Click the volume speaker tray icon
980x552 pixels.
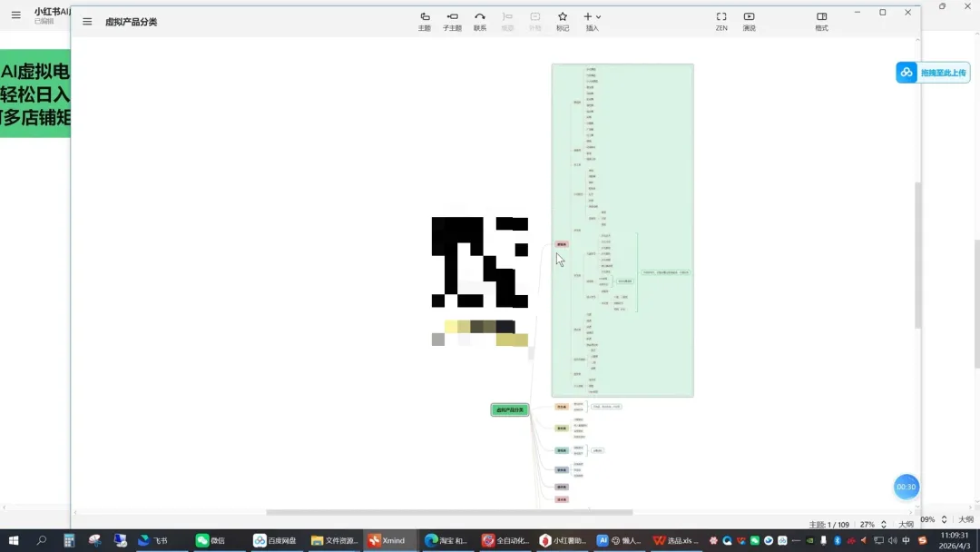click(x=893, y=540)
